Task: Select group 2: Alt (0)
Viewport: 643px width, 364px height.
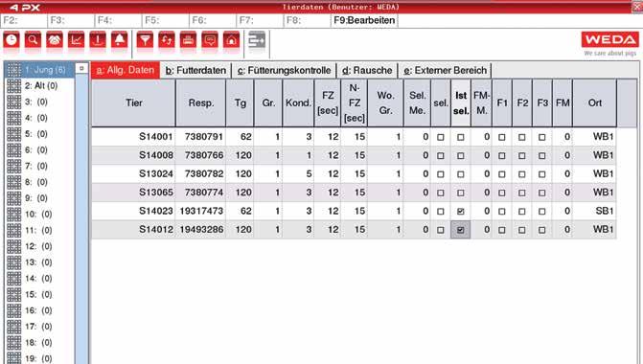Action: (x=40, y=86)
